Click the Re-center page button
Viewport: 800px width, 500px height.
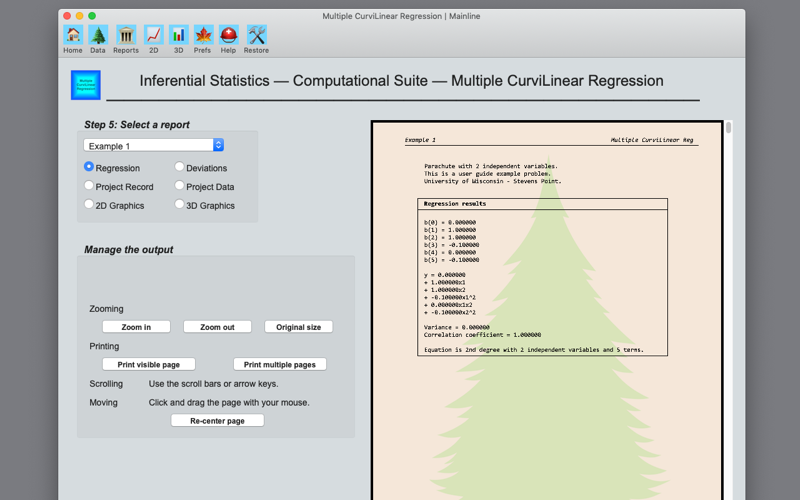tap(217, 420)
